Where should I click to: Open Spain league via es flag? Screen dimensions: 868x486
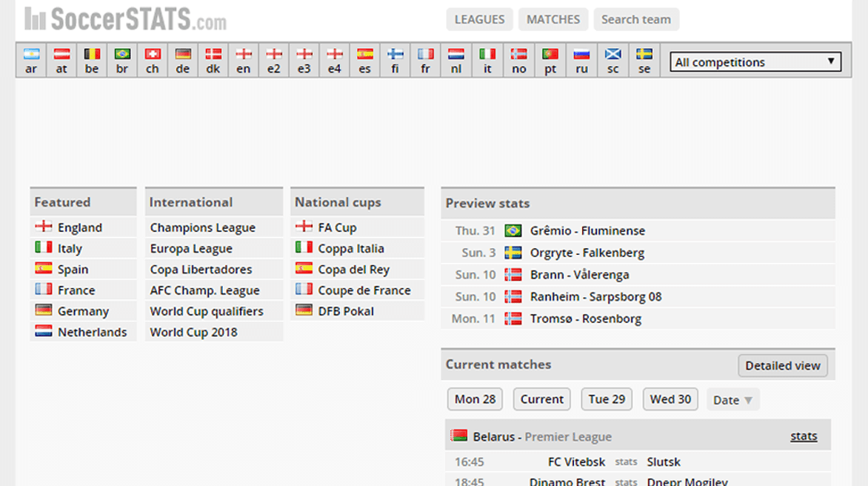(365, 60)
